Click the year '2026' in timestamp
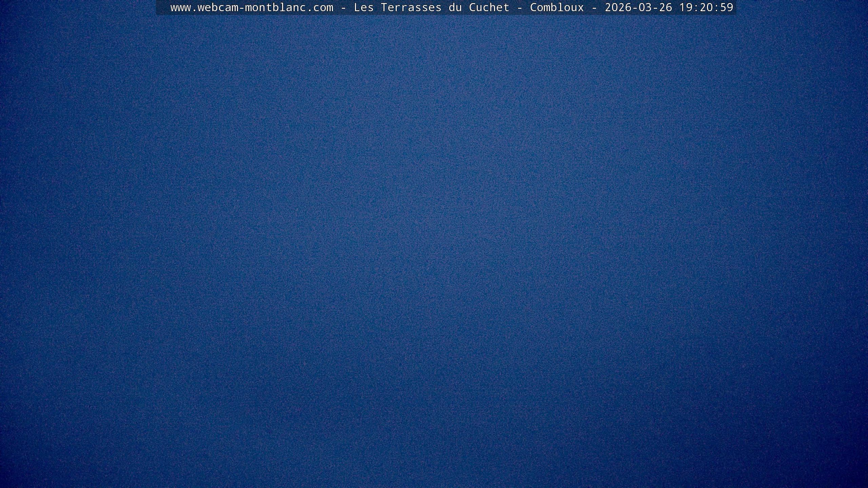 point(618,7)
